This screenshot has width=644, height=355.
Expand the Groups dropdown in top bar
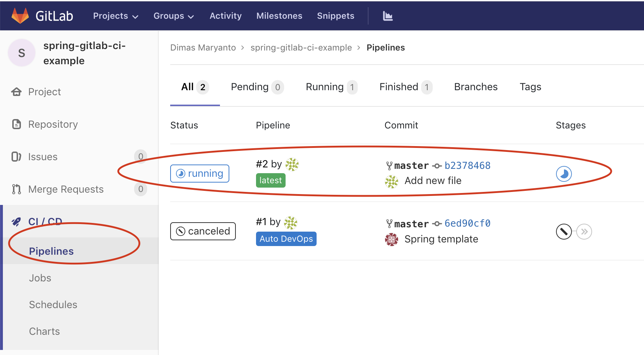tap(174, 16)
